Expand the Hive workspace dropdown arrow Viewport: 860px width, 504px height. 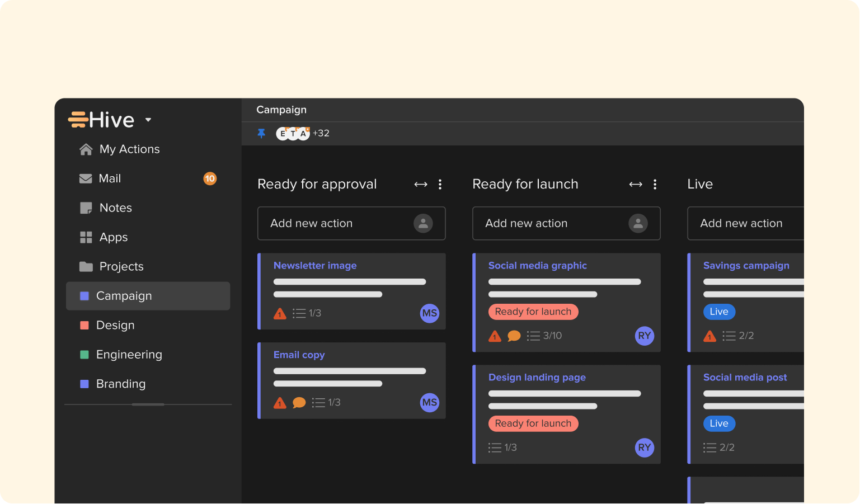click(x=148, y=120)
